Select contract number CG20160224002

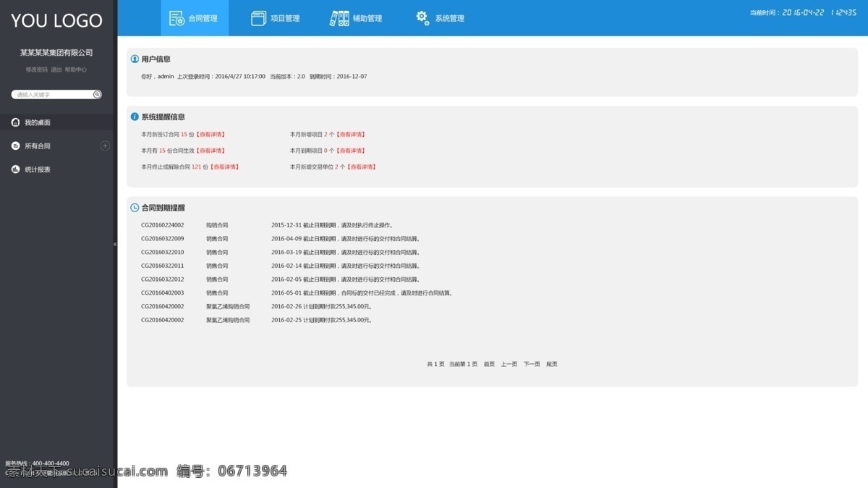coord(163,225)
